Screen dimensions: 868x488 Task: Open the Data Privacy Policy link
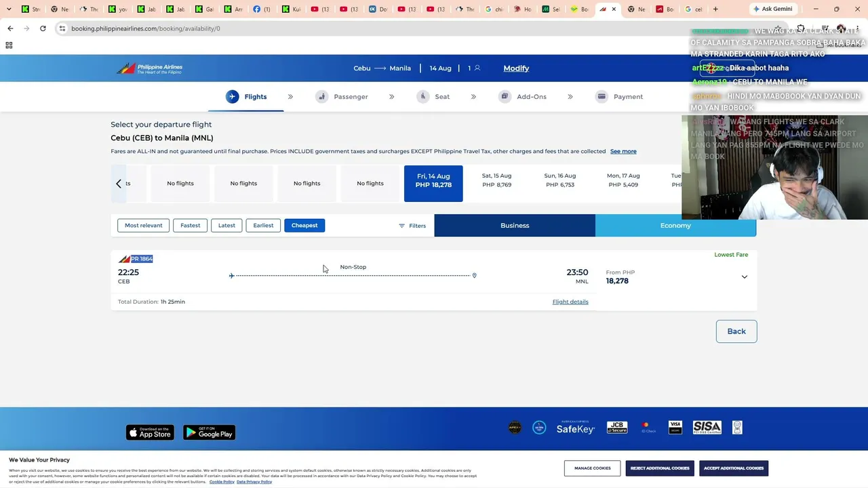coord(254,482)
